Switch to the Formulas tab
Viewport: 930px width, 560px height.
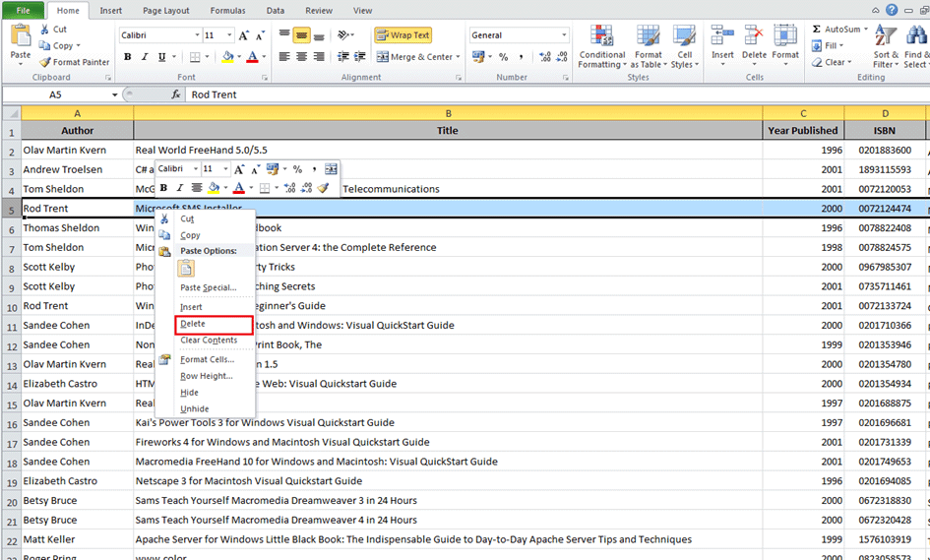coord(227,10)
